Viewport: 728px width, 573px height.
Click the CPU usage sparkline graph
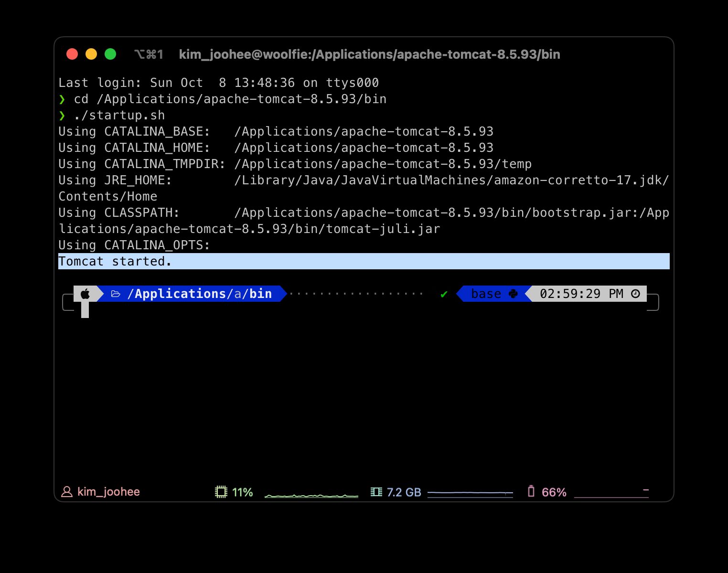click(311, 496)
